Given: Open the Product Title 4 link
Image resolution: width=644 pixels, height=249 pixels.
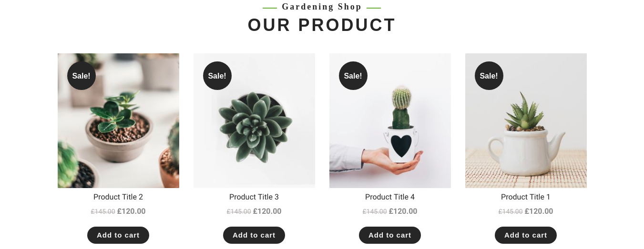Looking at the screenshot, I should tap(390, 197).
